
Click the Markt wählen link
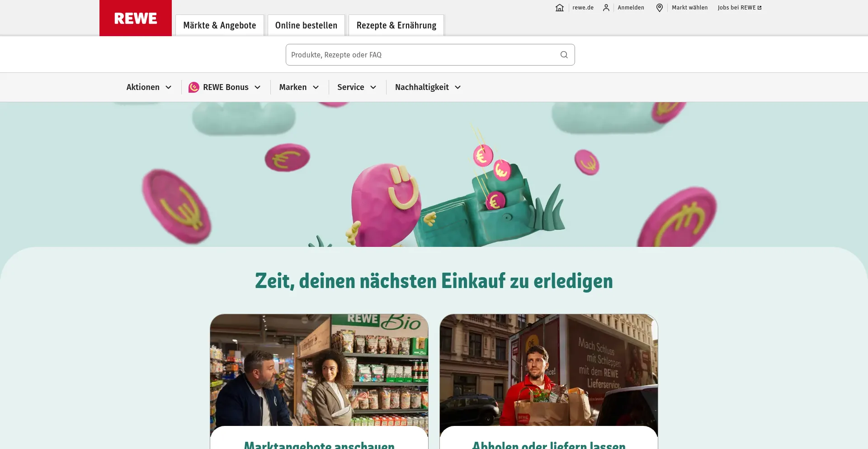(x=689, y=8)
